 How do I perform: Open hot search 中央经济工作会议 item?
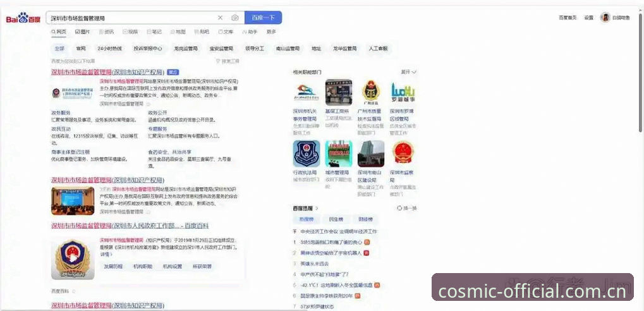pos(338,232)
